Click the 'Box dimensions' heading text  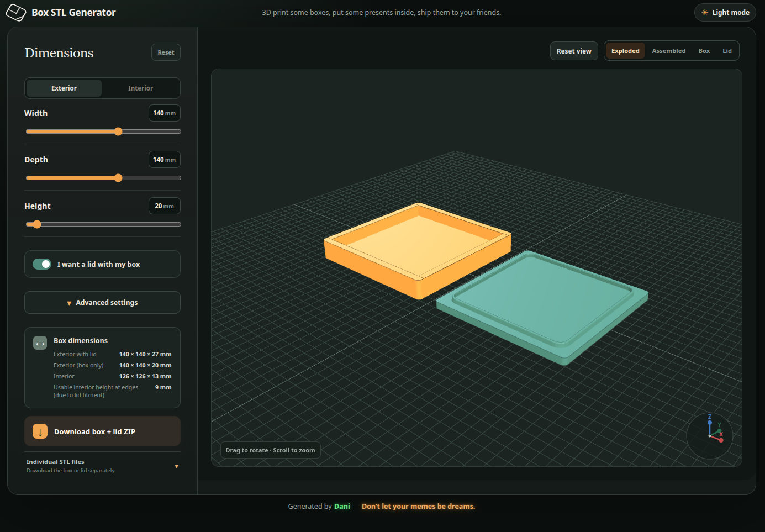[x=81, y=341]
